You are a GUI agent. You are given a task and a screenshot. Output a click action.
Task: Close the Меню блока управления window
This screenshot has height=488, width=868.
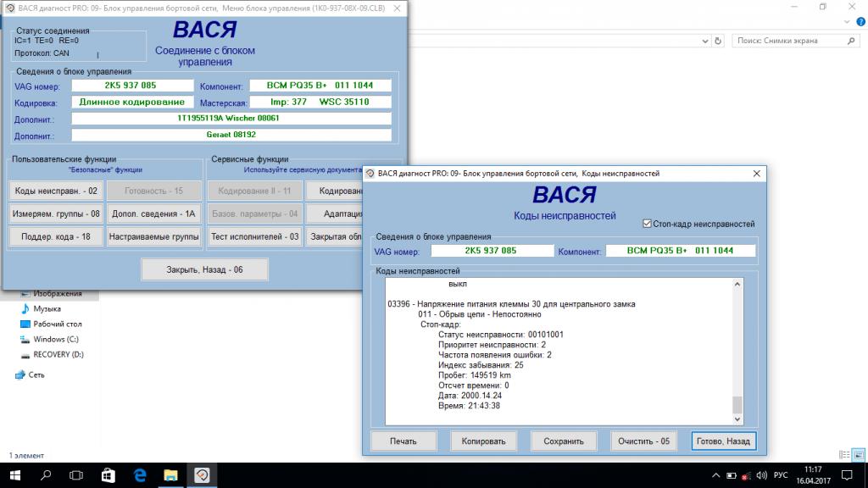coord(397,8)
